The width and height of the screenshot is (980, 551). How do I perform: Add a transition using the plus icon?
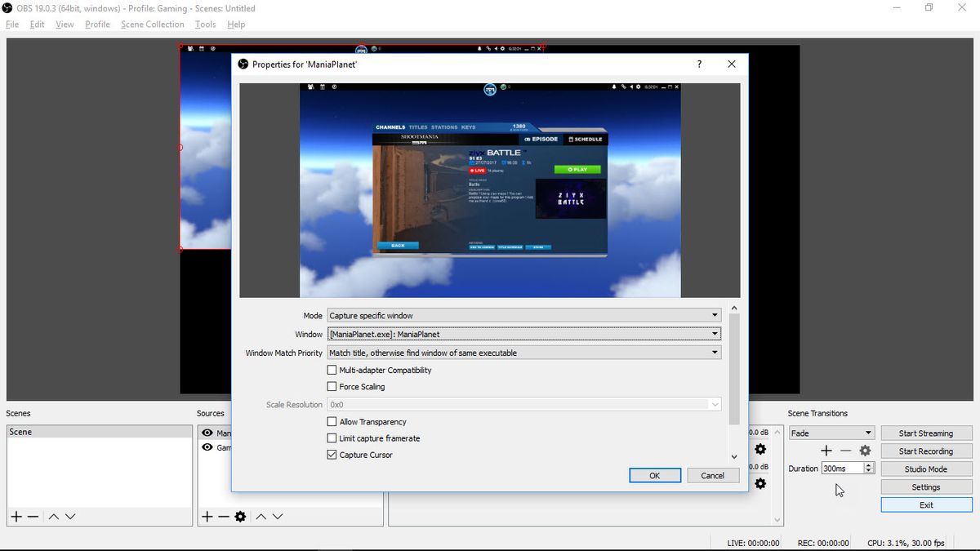point(826,450)
